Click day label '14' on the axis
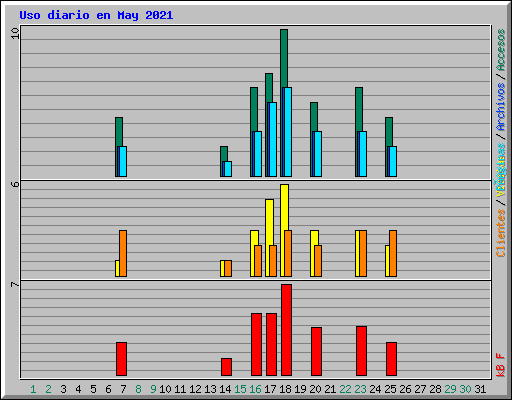 [225, 389]
